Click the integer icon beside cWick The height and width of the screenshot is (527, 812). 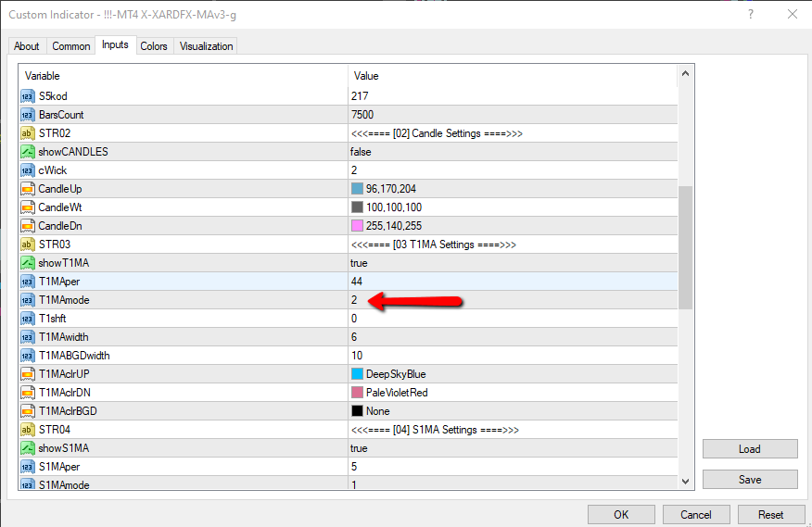[x=28, y=170]
